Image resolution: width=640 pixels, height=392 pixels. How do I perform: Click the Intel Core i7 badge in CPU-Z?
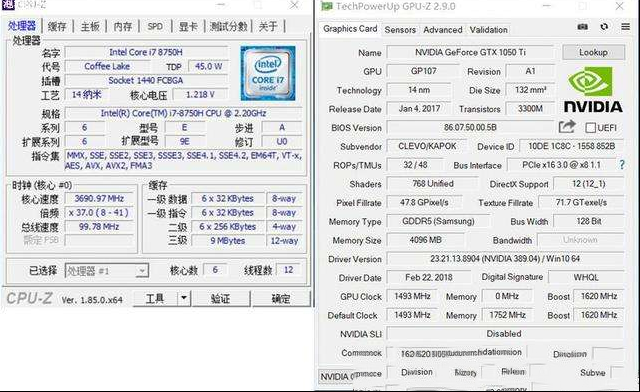pyautogui.click(x=268, y=74)
